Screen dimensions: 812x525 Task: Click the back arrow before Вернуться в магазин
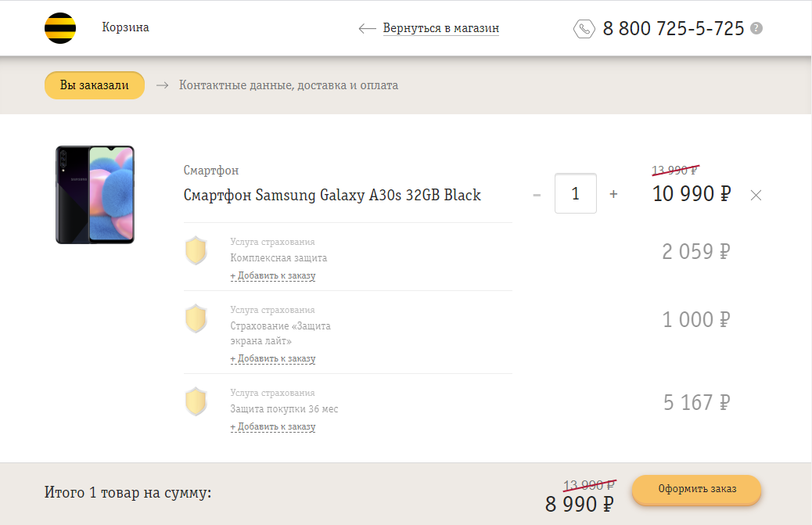tap(367, 28)
